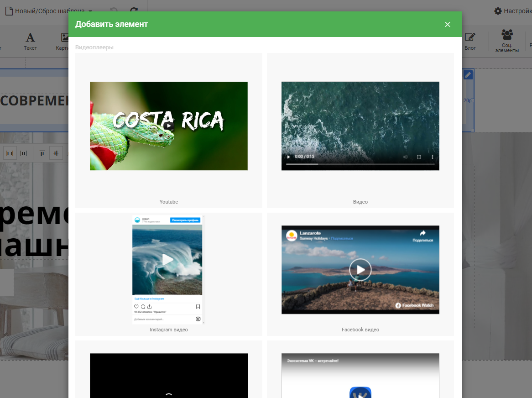This screenshot has height=398, width=532.
Task: Close the Добавить элемент dialog
Action: coord(447,24)
